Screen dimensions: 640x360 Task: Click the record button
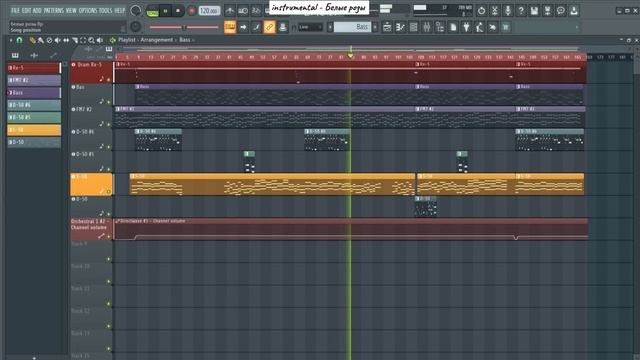click(x=191, y=11)
